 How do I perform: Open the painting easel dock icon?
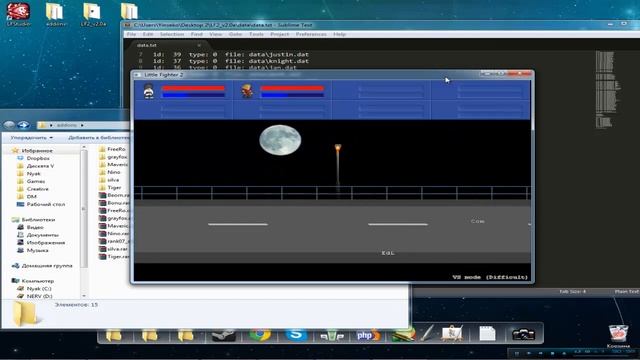pyautogui.click(x=452, y=333)
